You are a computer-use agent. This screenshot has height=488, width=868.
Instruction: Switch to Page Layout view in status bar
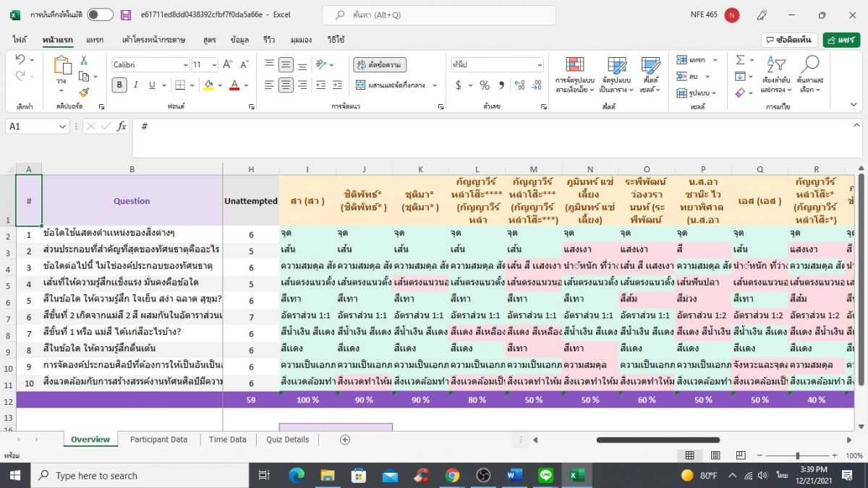click(x=715, y=455)
